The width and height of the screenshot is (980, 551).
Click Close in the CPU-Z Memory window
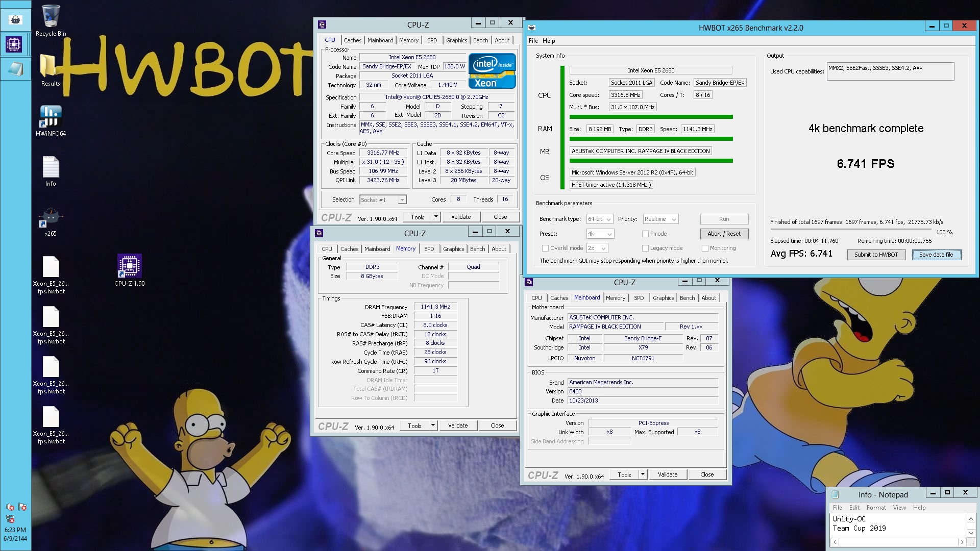(497, 425)
